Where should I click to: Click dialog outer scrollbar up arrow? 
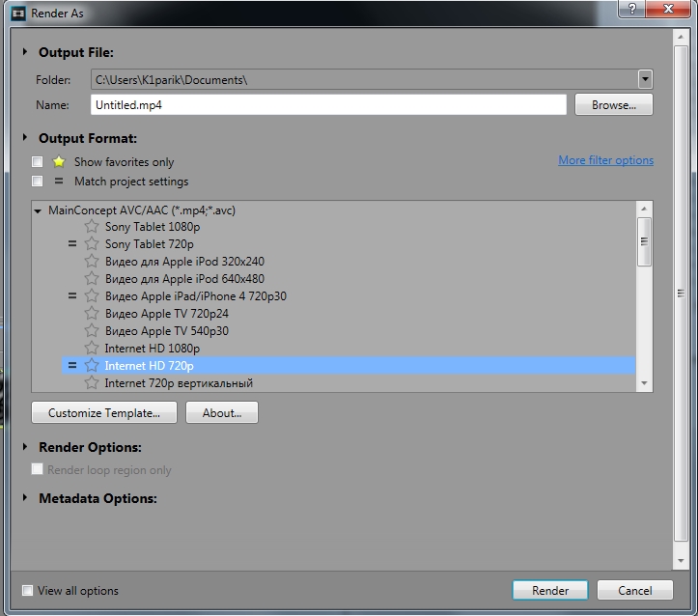(681, 37)
